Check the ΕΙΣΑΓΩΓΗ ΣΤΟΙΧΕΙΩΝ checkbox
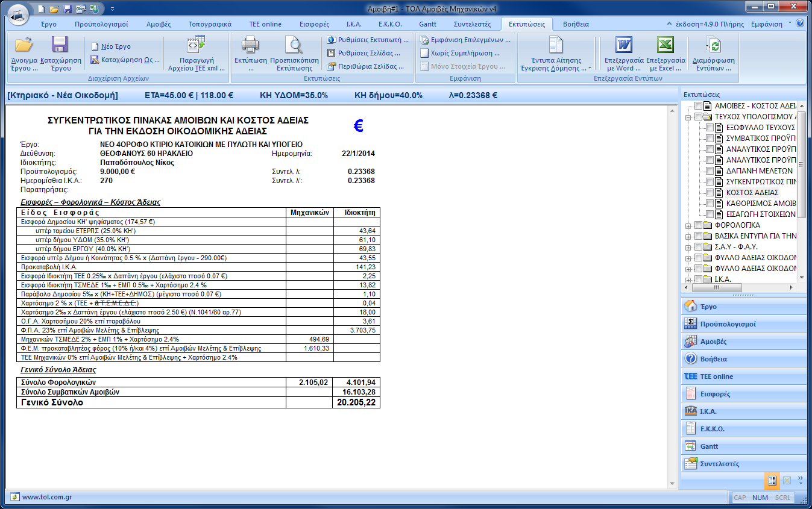812x509 pixels. pos(710,214)
